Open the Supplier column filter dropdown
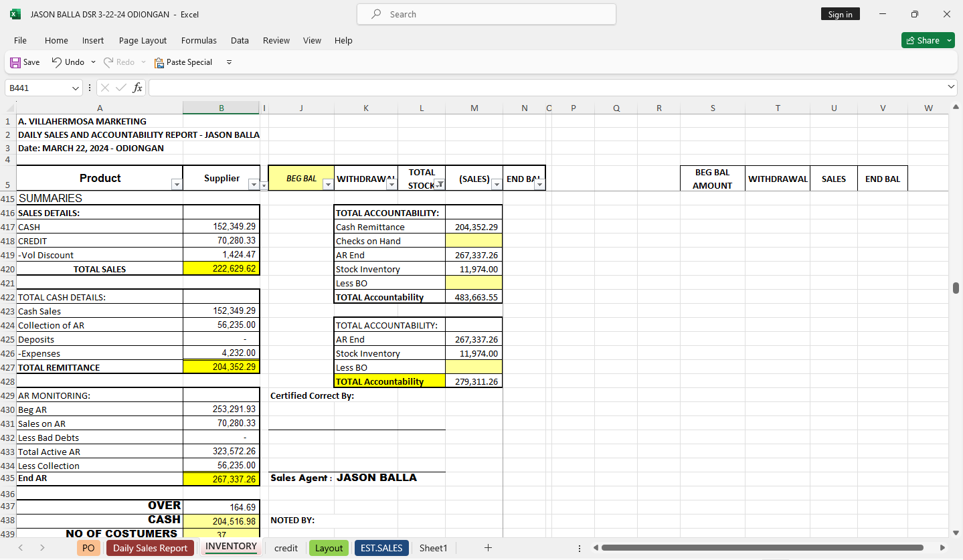This screenshot has height=560, width=963. pos(254,185)
